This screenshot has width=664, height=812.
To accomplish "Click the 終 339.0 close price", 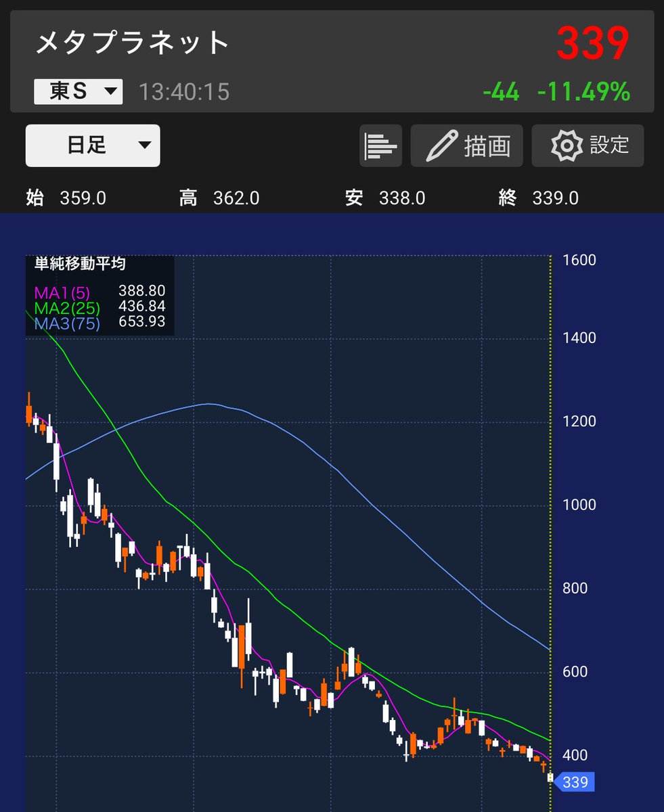I will coord(538,198).
